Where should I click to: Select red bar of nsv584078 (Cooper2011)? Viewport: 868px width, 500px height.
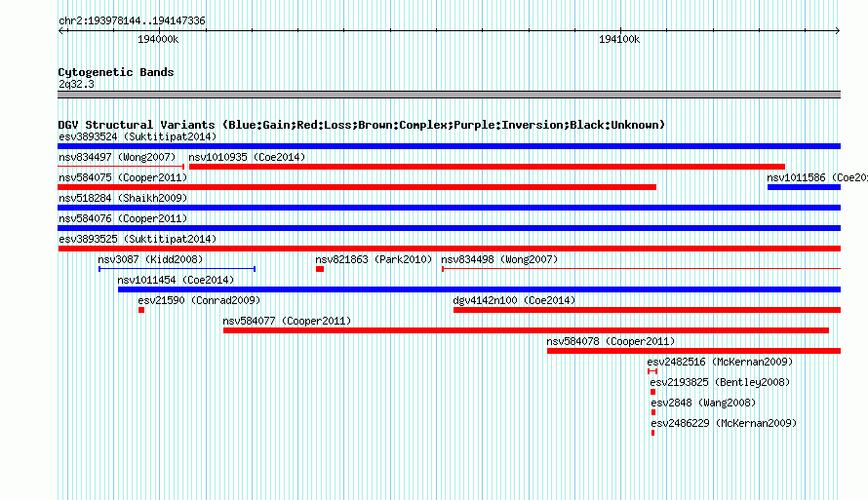693,351
